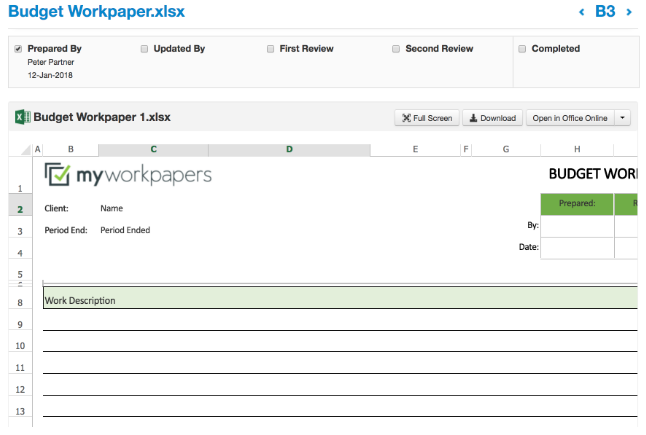Select row 8 header
Screen dimensions: 646x435
coord(20,301)
